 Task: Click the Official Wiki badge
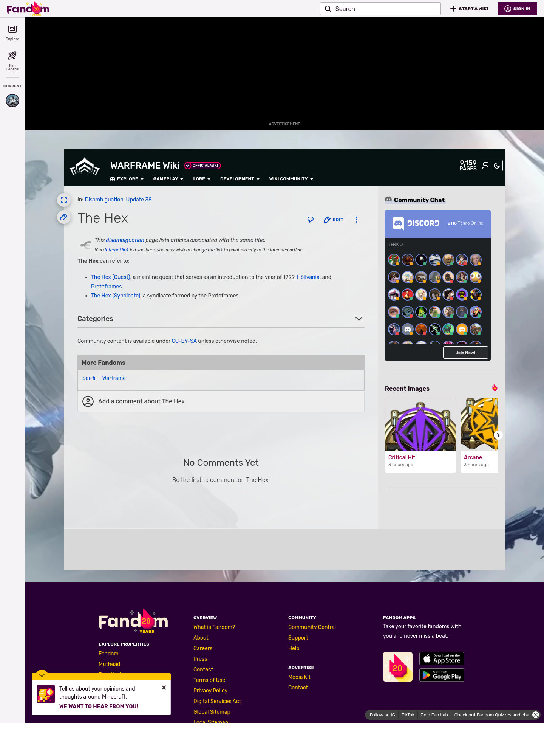pos(202,166)
